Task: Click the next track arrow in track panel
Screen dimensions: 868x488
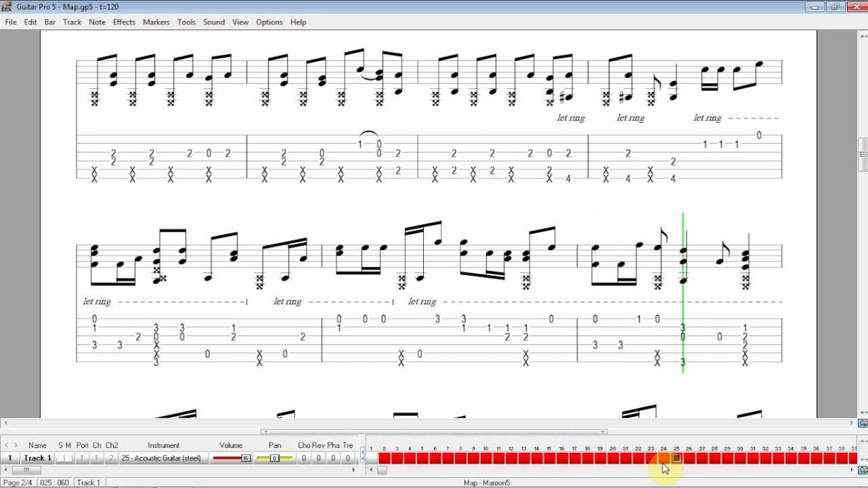Action: 16,445
